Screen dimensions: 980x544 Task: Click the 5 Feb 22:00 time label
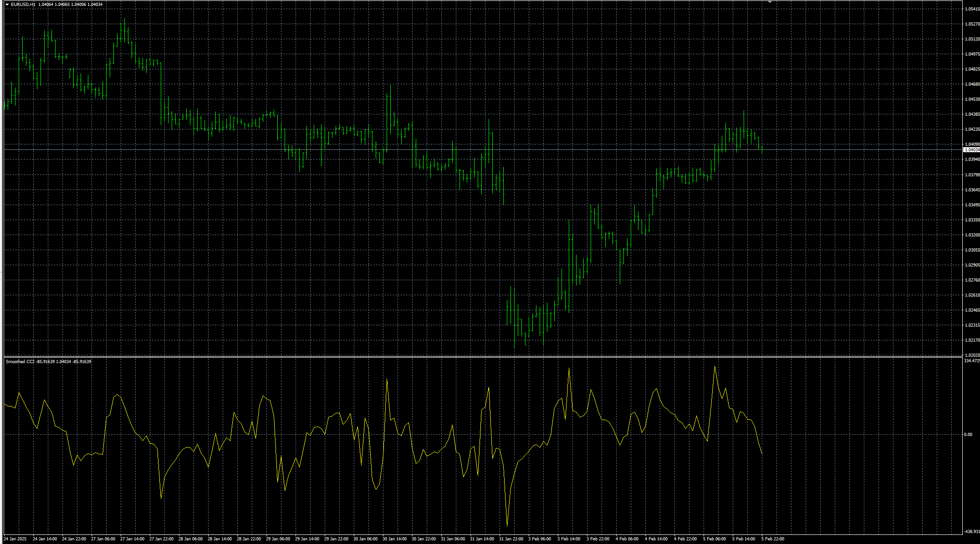[773, 539]
